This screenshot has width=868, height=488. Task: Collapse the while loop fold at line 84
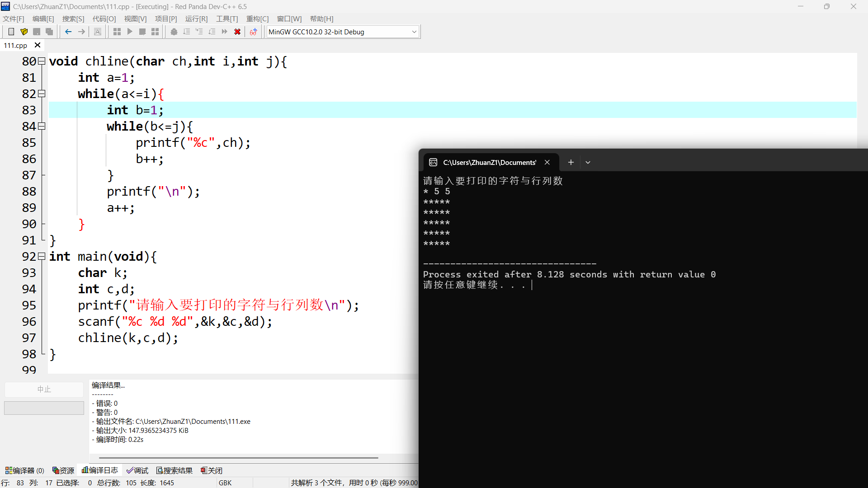point(42,126)
